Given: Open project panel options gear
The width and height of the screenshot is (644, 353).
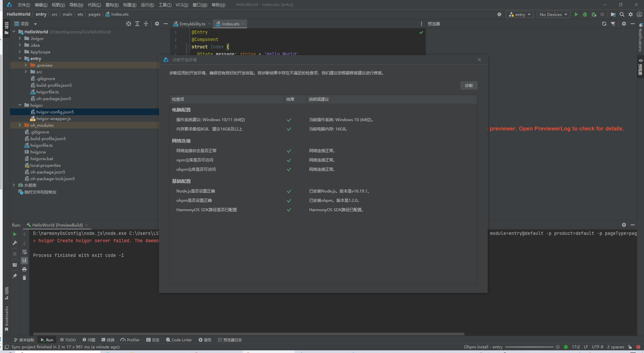Looking at the screenshot, I should (x=157, y=24).
